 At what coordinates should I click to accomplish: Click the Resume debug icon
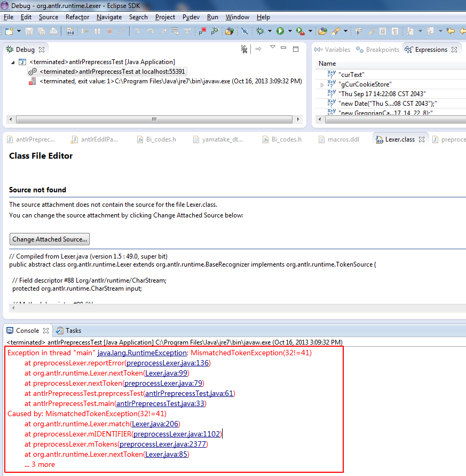(85, 31)
